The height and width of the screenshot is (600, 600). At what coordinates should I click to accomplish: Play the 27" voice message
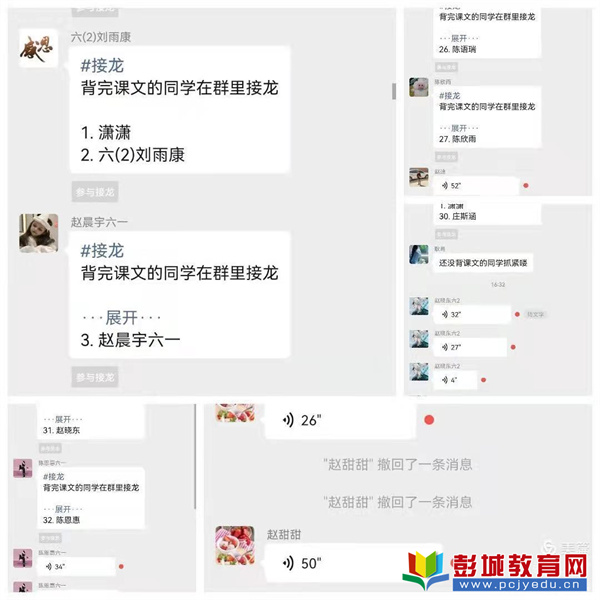coord(470,347)
